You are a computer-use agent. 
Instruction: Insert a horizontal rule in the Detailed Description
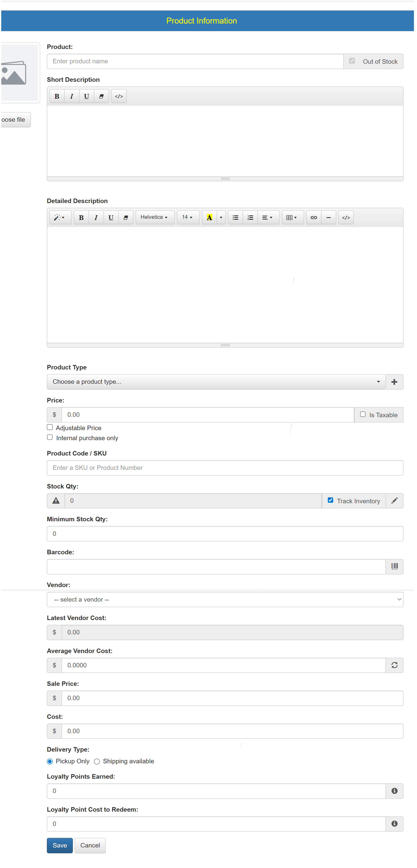point(328,217)
